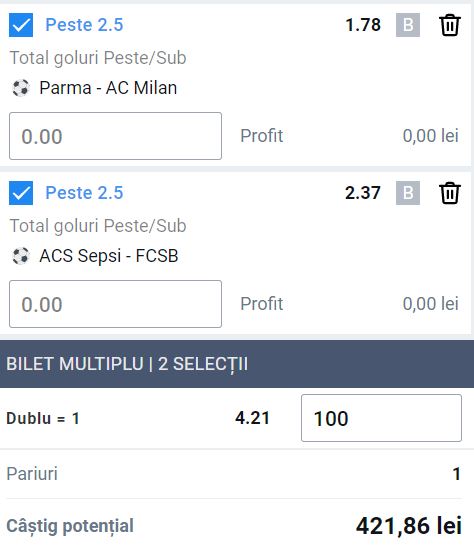Focus the stake field for ACS Sepsi - FCSB
The height and width of the screenshot is (548, 474).
[115, 304]
